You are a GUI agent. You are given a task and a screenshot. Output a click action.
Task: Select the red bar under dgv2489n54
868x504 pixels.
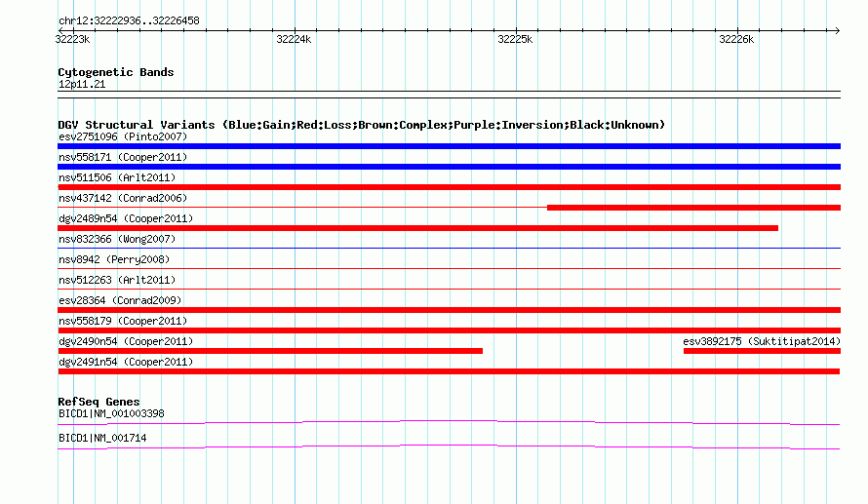point(418,228)
